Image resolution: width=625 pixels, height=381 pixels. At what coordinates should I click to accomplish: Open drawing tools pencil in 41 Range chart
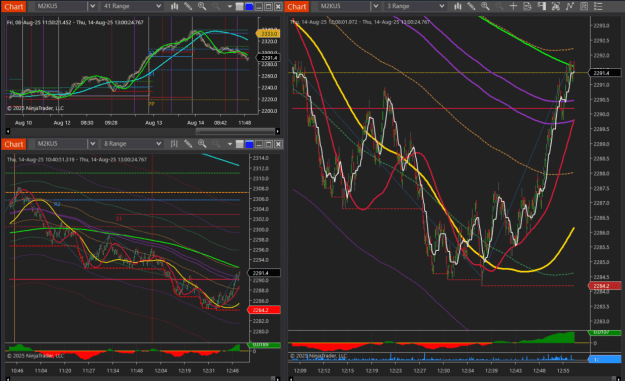click(x=188, y=6)
